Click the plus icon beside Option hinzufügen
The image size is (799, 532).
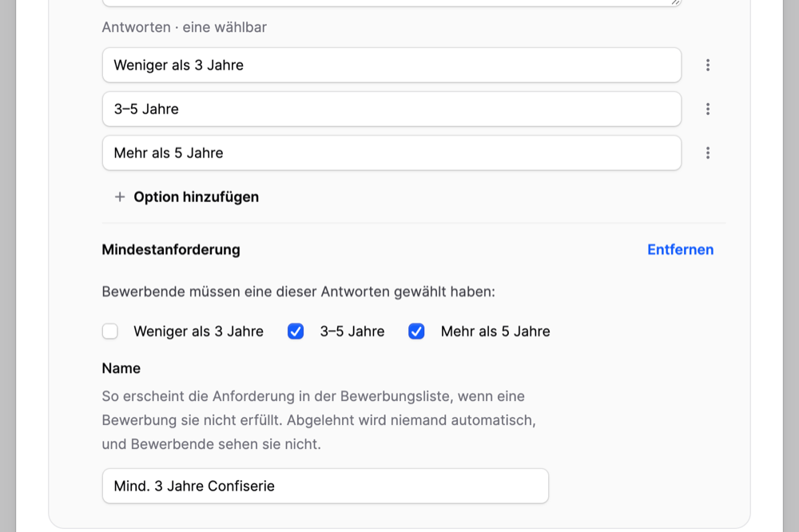point(120,197)
